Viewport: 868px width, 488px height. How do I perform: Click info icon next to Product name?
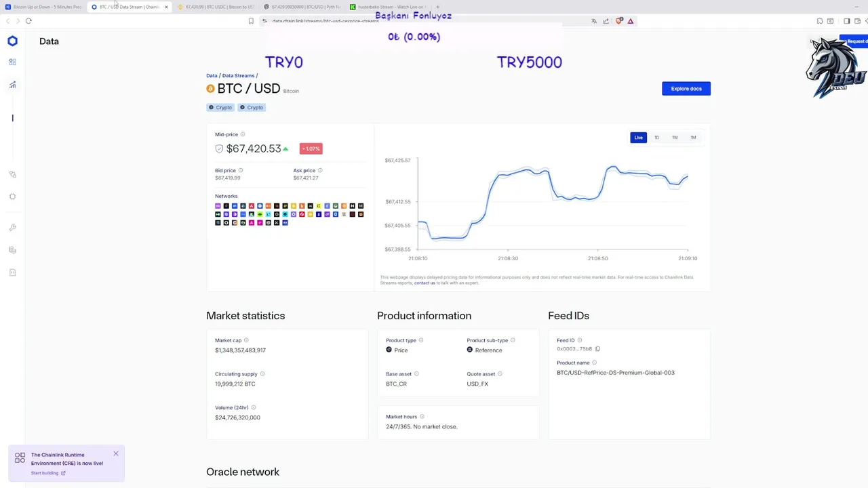[595, 363]
